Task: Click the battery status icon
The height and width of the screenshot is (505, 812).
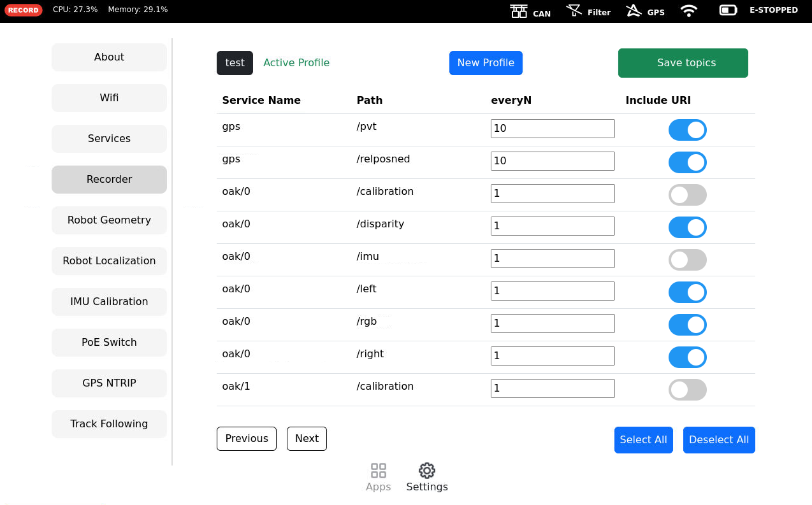Action: point(728,10)
